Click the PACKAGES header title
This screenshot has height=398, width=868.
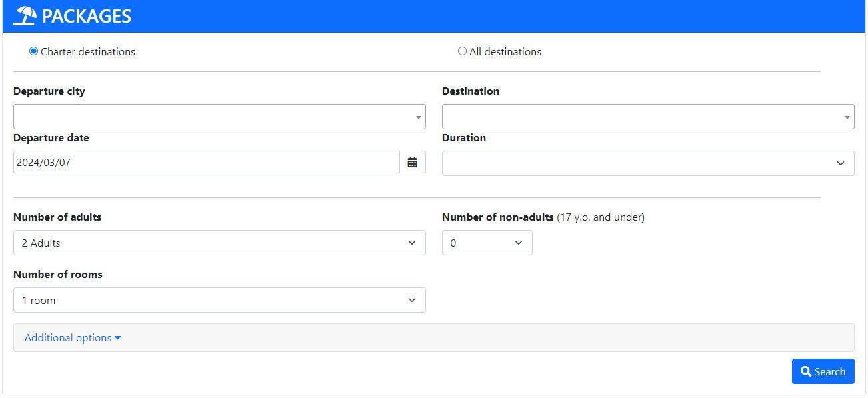[x=87, y=16]
